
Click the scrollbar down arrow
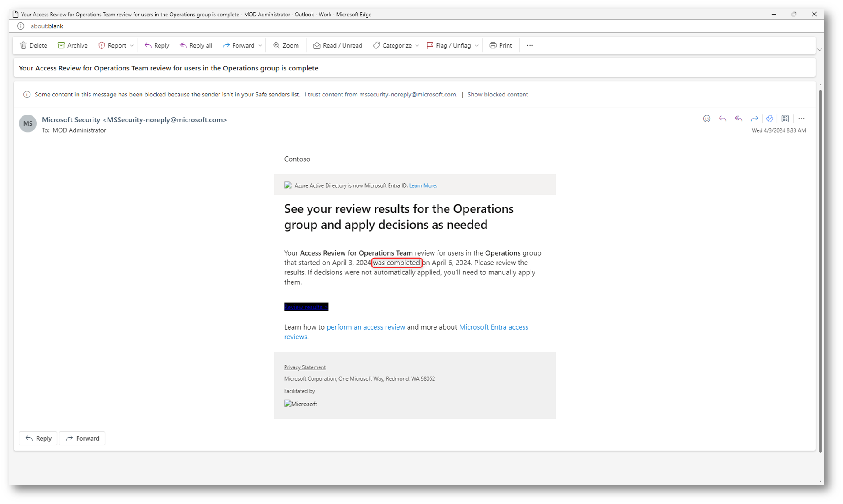820,482
